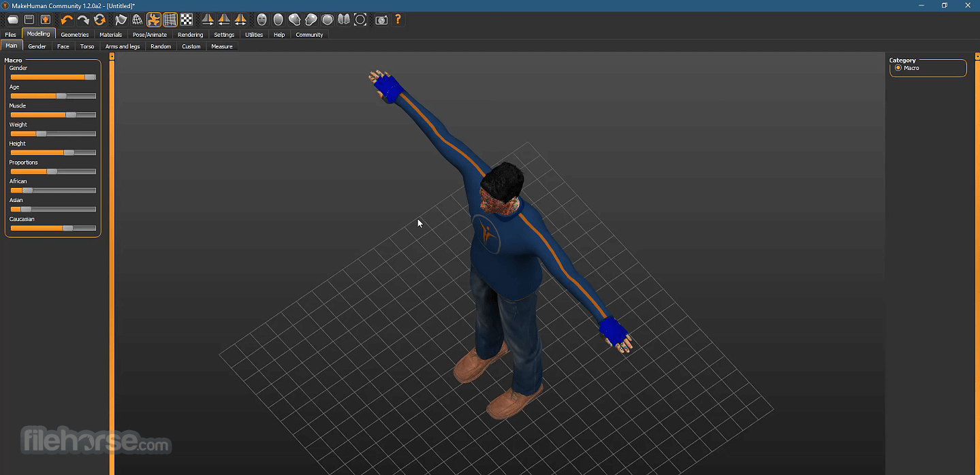This screenshot has height=475, width=980.
Task: Click the Reset camera square-circle icon
Action: (x=360, y=20)
